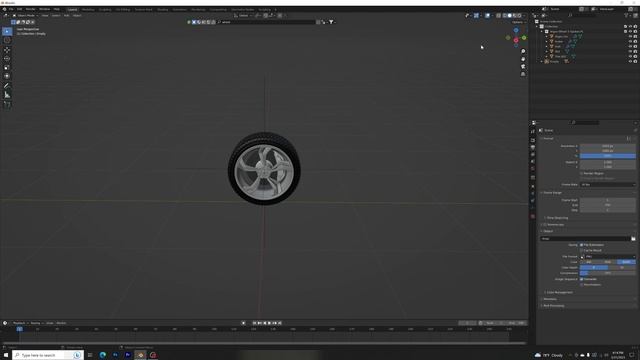Switch to the Shading workspace tab

(x=162, y=9)
